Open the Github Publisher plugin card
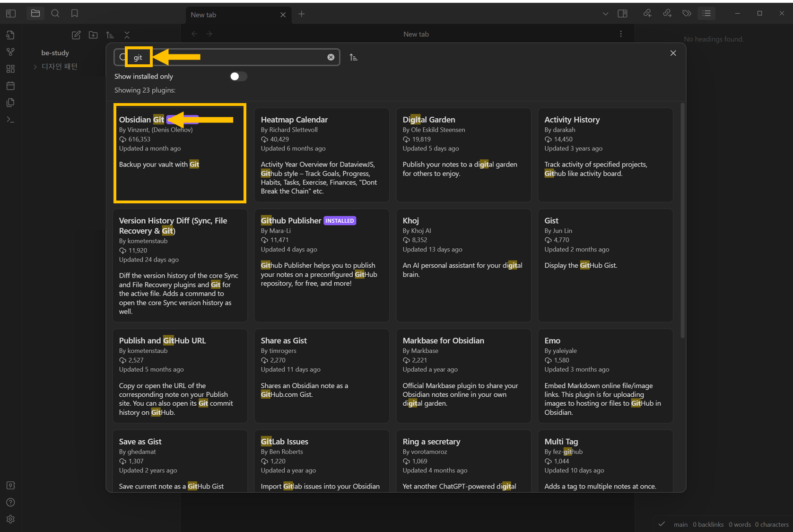This screenshot has width=793, height=532. (322, 265)
